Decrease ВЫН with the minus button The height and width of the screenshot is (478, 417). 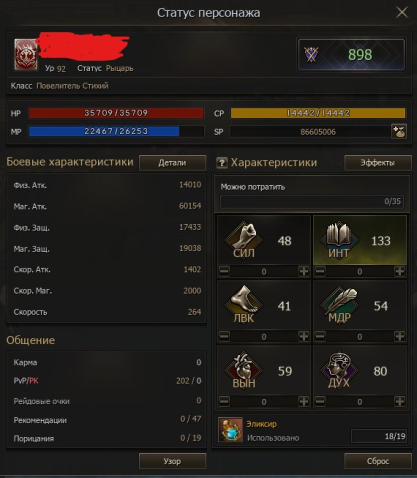[x=224, y=401]
